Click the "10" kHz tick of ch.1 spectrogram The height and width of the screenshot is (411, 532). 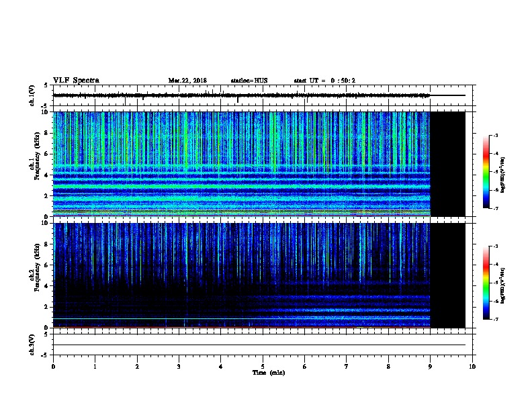coord(45,112)
